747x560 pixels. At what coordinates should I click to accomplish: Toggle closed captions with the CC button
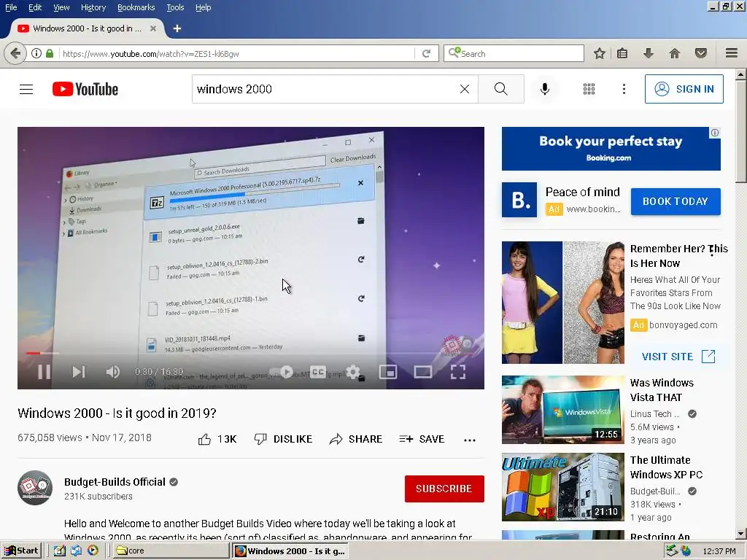coord(318,372)
